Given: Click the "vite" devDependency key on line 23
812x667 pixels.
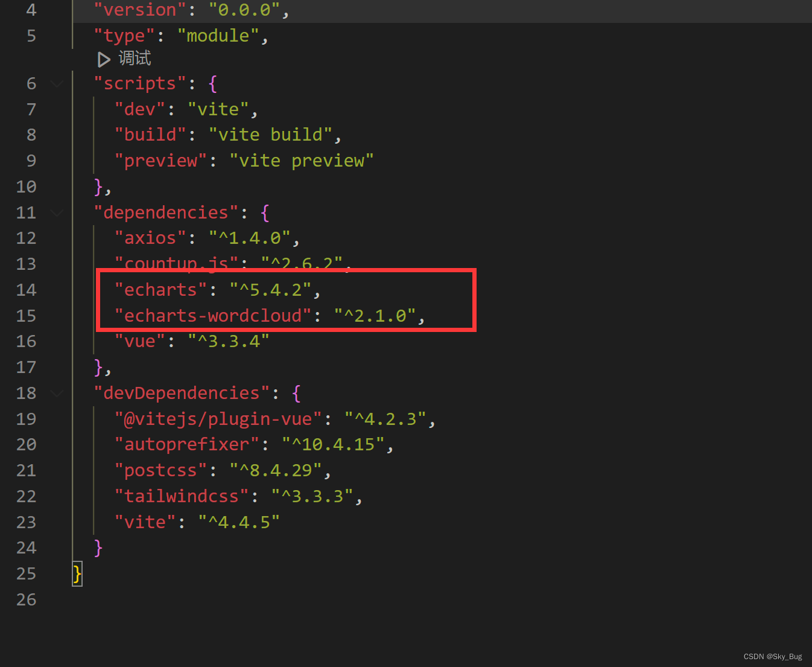Looking at the screenshot, I should pos(145,522).
